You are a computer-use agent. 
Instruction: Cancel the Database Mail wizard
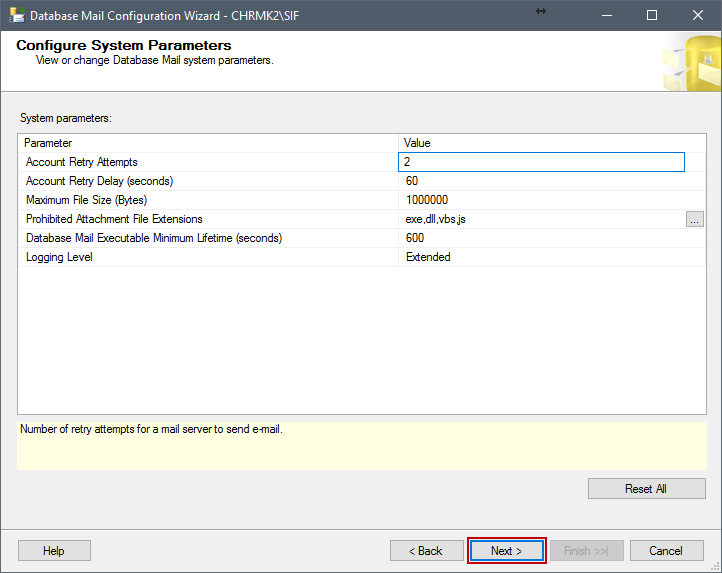(x=666, y=551)
